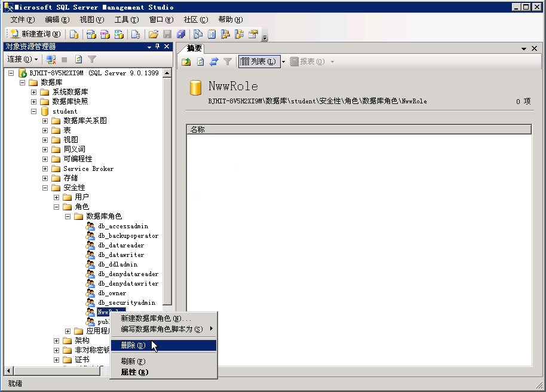This screenshot has height=392, width=546.
Task: Open the 编辑 menu
Action: click(57, 20)
